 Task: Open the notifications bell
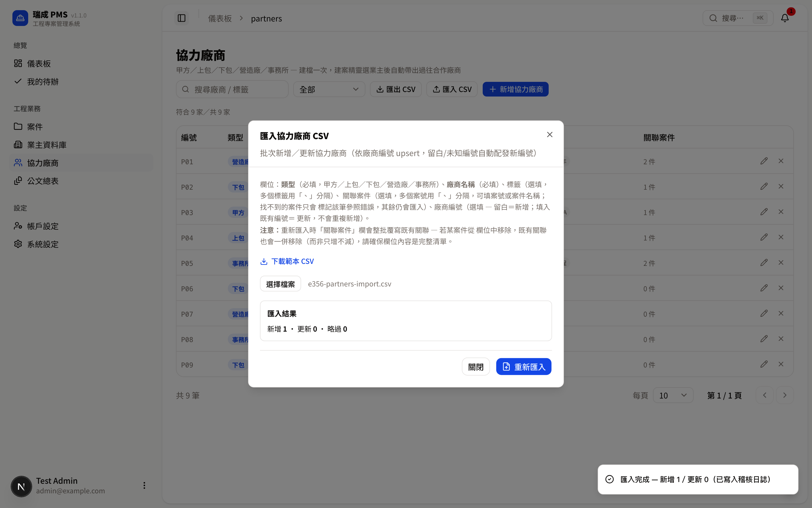(x=784, y=18)
